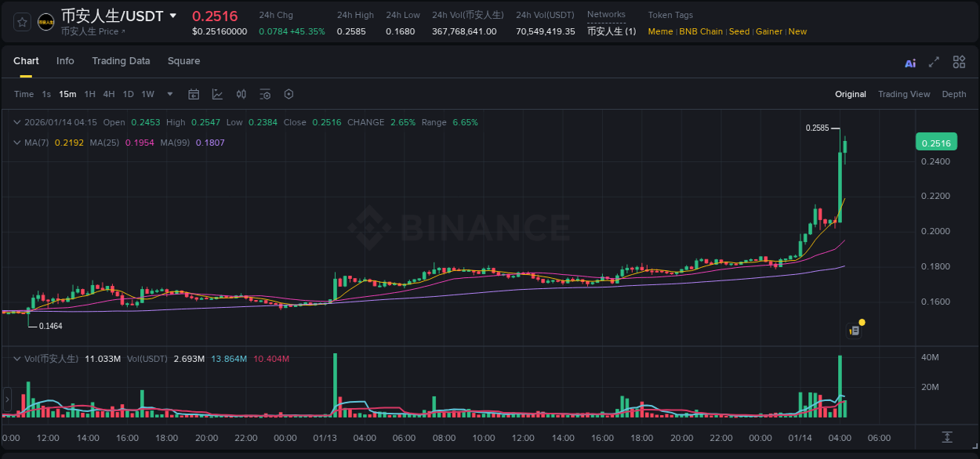This screenshot has height=459, width=980.
Task: Open the Square tab
Action: [183, 60]
